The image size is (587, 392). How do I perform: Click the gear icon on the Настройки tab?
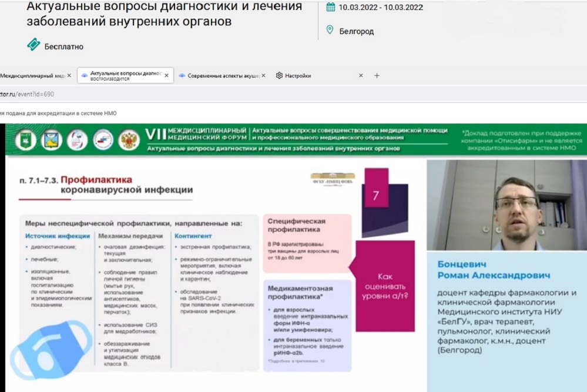pos(279,76)
